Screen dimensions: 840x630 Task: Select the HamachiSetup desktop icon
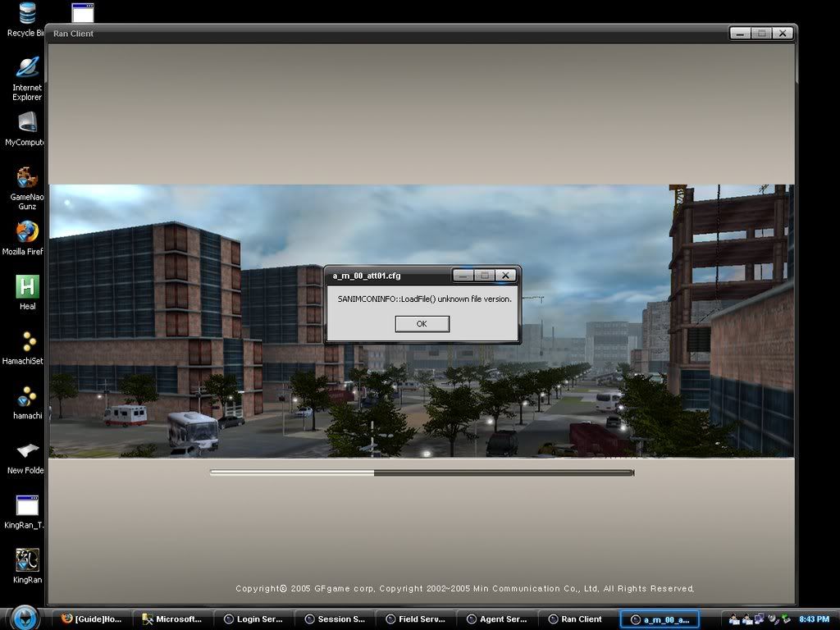(x=27, y=342)
